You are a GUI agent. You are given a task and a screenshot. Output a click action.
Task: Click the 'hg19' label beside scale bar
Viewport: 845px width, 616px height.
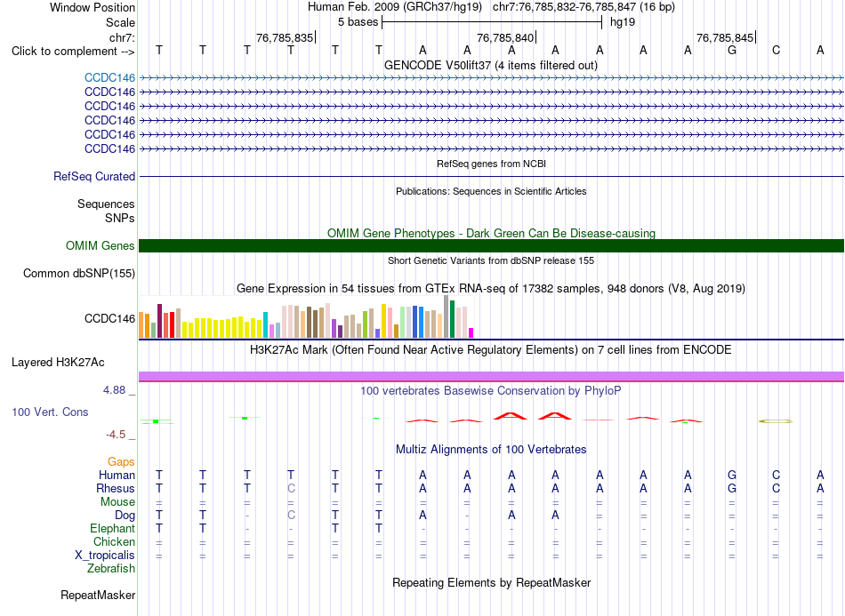(623, 22)
